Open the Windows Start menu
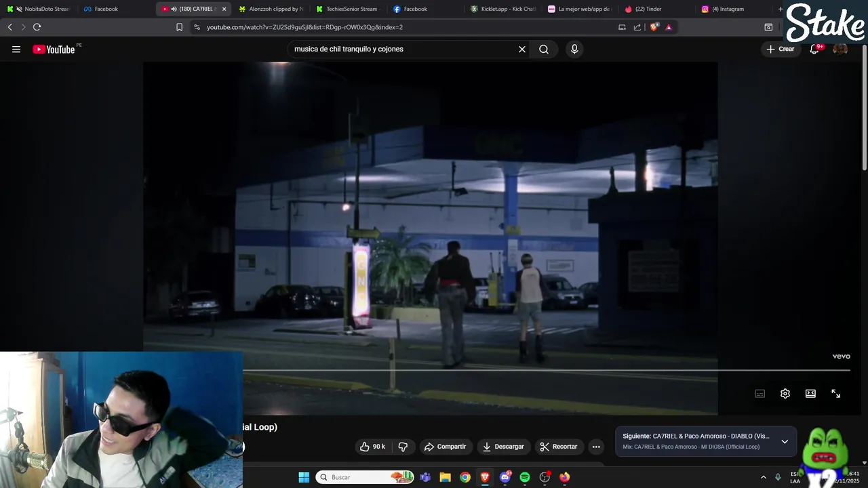Viewport: 868px width, 488px height. [304, 477]
